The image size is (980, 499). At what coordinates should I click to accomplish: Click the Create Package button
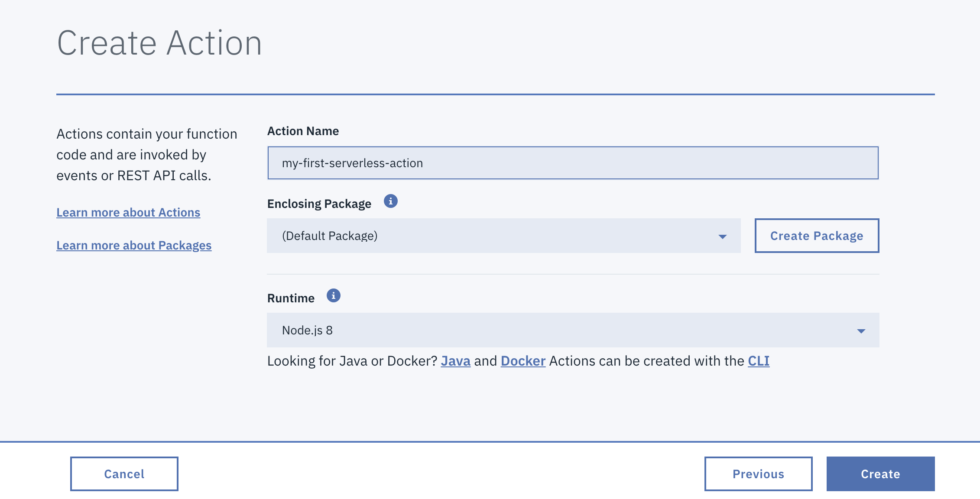tap(817, 236)
